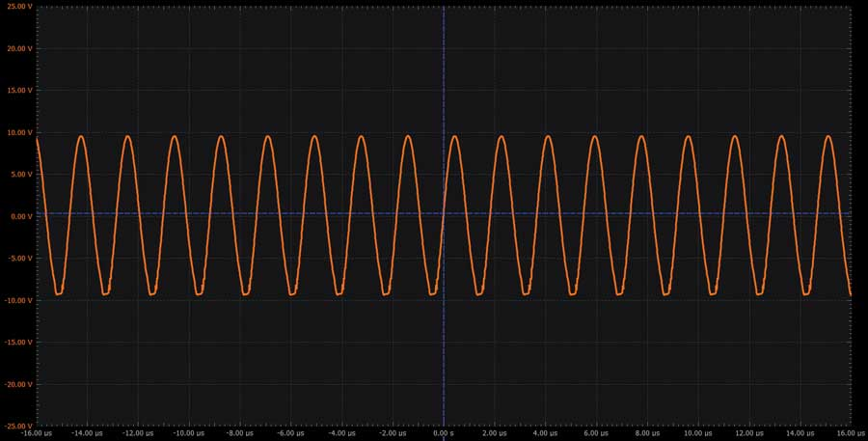Click the 0.00 s time axis label

(444, 433)
